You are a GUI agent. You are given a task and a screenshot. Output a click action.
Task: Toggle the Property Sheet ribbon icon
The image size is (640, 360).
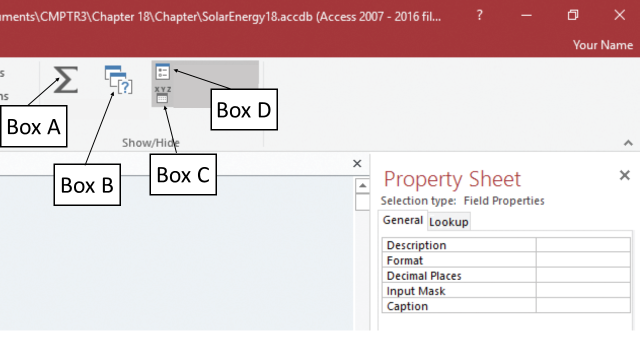[162, 72]
